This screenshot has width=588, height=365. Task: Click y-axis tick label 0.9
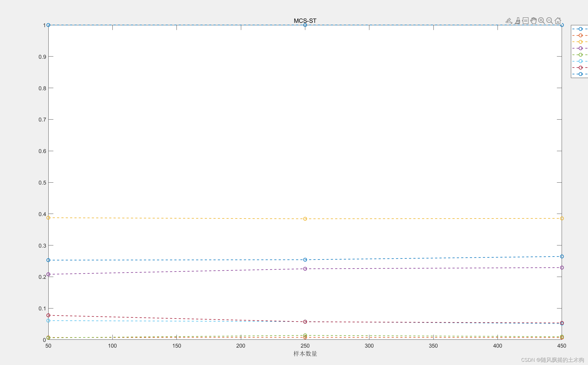pos(42,57)
